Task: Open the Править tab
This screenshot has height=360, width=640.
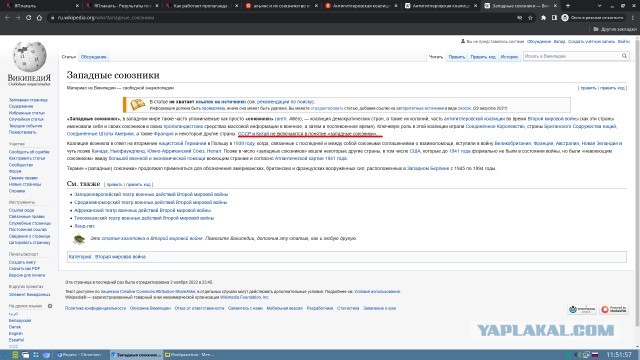Action: 457,57
